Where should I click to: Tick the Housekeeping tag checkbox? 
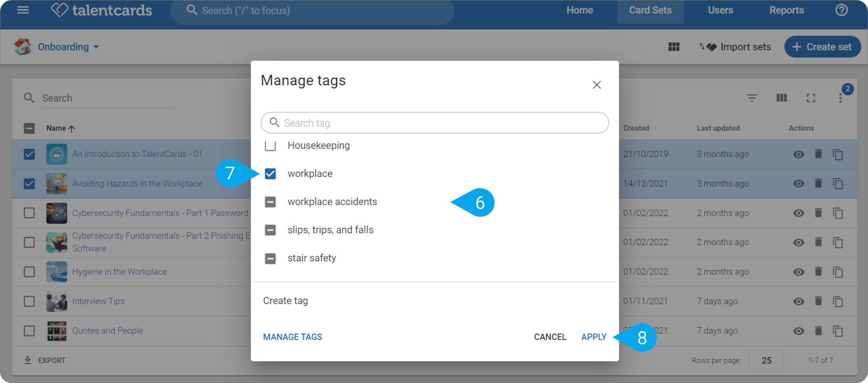(270, 145)
